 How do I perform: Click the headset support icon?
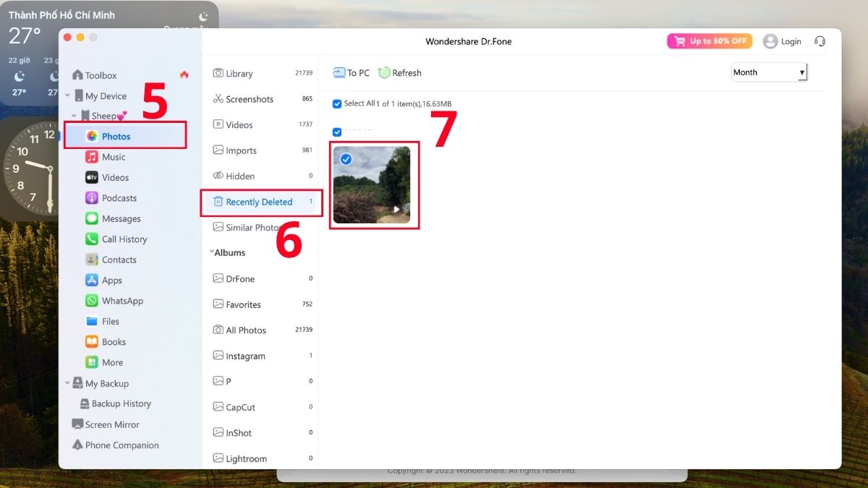[820, 41]
